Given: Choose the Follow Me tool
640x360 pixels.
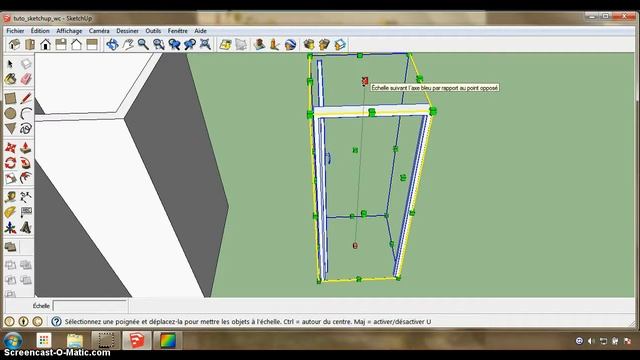Looking at the screenshot, I should [x=26, y=163].
